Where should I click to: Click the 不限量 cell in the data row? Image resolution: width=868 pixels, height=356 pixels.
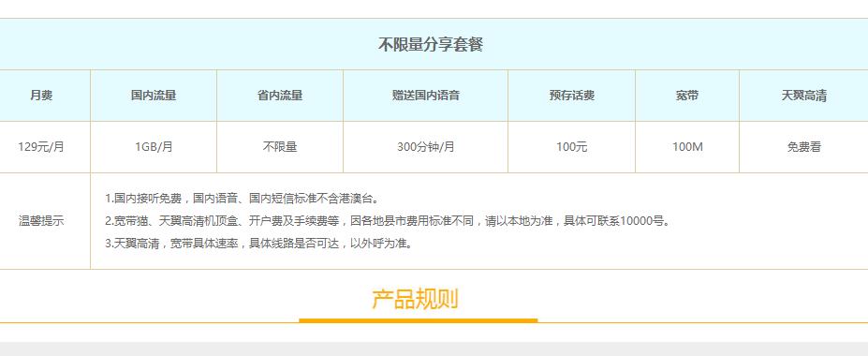(280, 147)
